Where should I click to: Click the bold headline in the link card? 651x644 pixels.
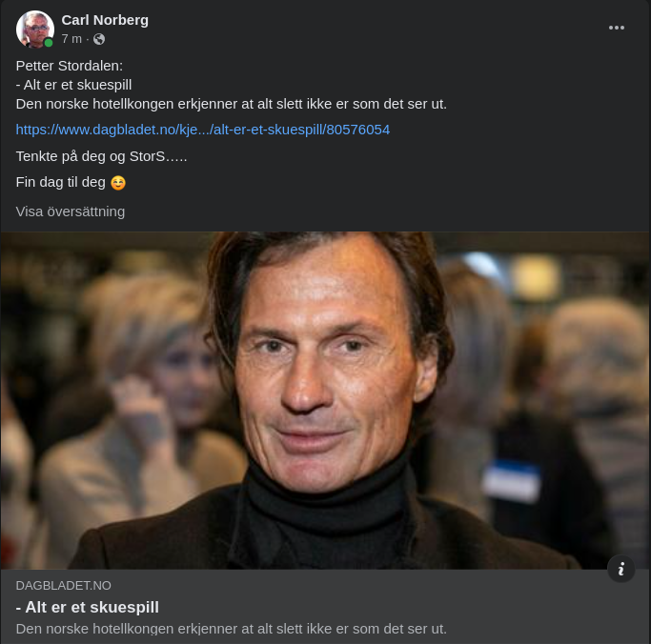point(88,607)
